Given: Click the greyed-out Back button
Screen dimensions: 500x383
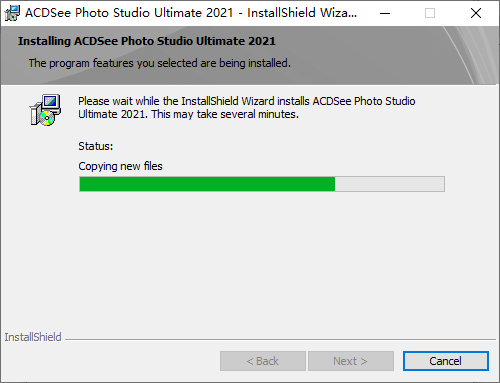Looking at the screenshot, I should pos(263,361).
